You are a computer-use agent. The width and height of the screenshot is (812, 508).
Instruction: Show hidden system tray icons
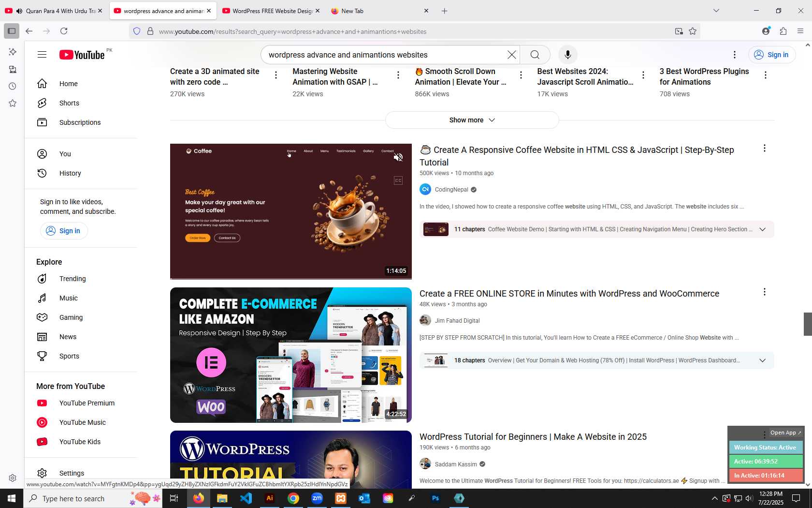715,498
